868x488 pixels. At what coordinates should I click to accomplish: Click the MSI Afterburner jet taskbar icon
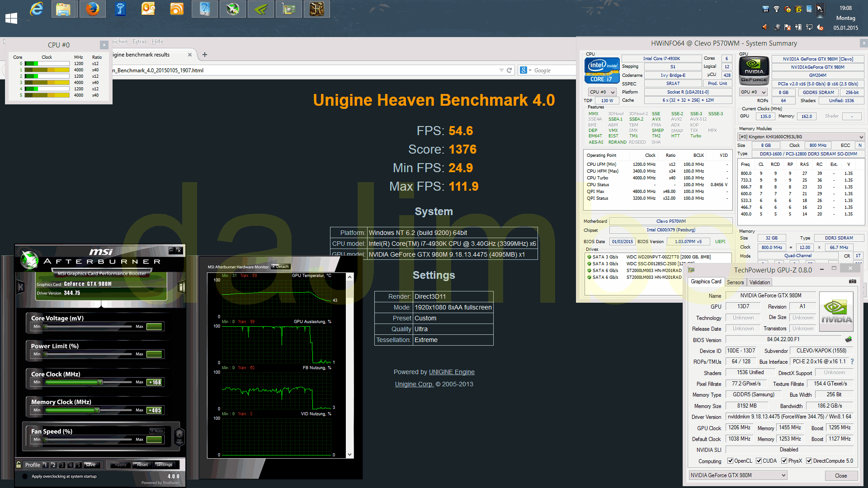point(233,9)
